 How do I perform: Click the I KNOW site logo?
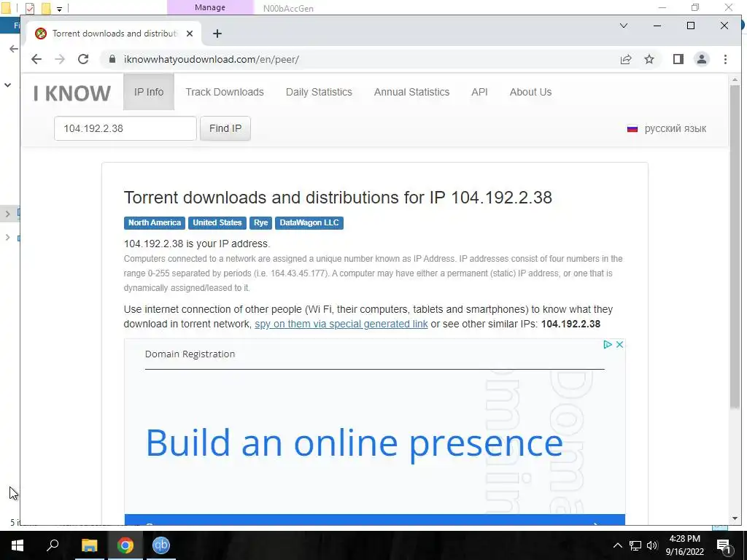click(x=72, y=93)
